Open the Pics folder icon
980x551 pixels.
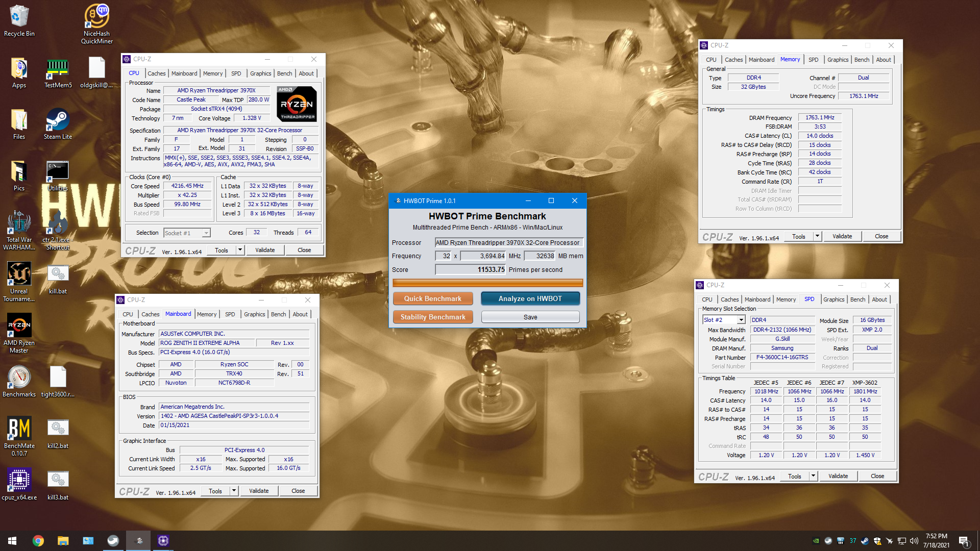(x=19, y=176)
